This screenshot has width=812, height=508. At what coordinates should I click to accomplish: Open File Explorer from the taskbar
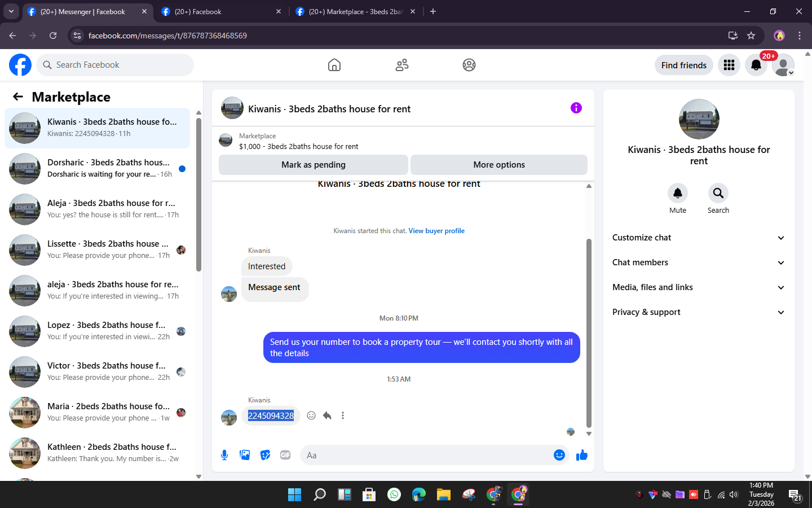[x=444, y=494]
